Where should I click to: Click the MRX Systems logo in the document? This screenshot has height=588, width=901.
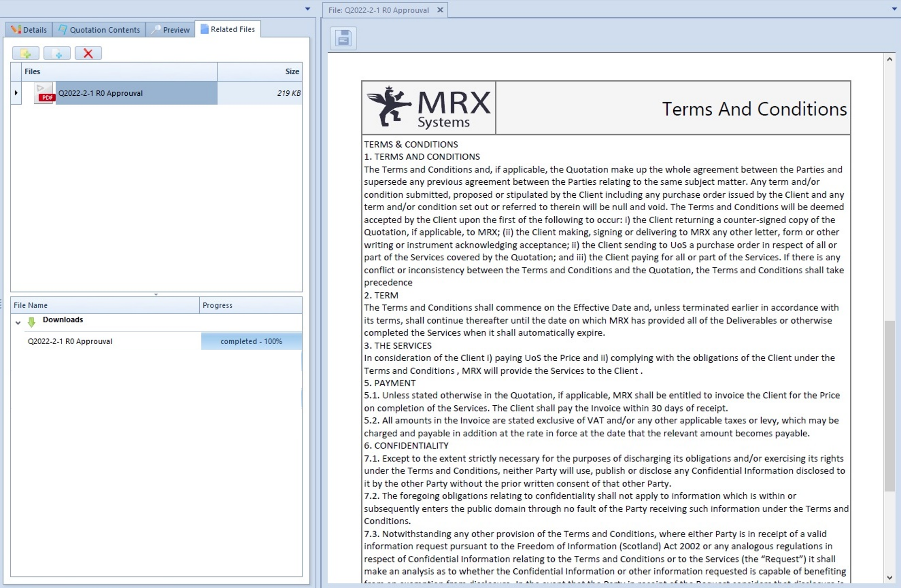[429, 108]
